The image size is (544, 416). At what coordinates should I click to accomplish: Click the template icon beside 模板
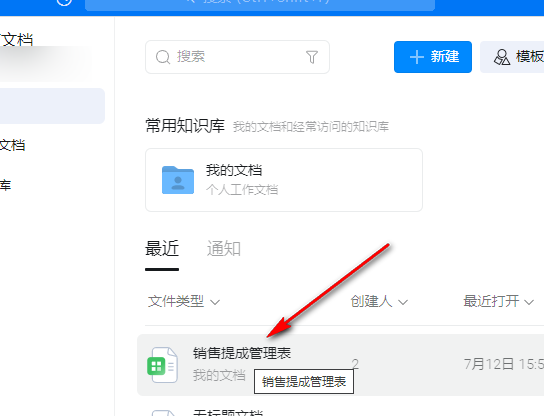[x=502, y=57]
